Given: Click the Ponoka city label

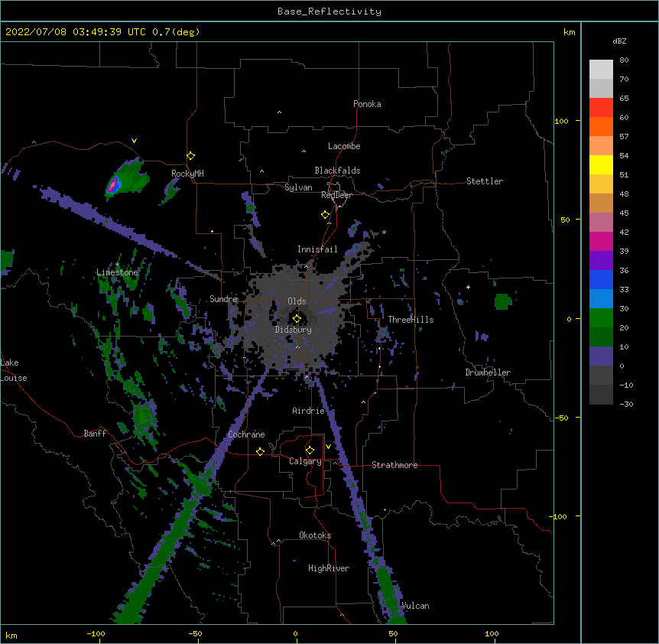Looking at the screenshot, I should (367, 104).
